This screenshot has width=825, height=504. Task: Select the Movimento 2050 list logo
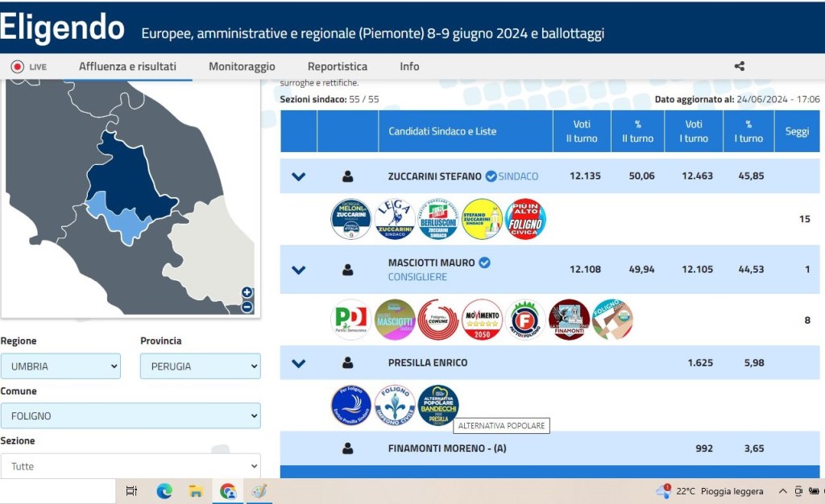tap(482, 320)
